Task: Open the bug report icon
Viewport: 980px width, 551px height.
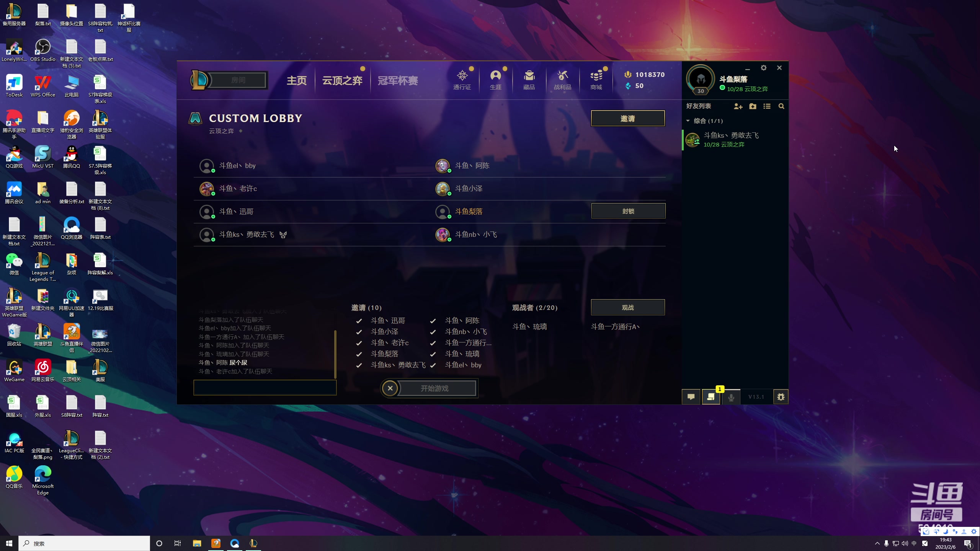Action: (x=781, y=397)
